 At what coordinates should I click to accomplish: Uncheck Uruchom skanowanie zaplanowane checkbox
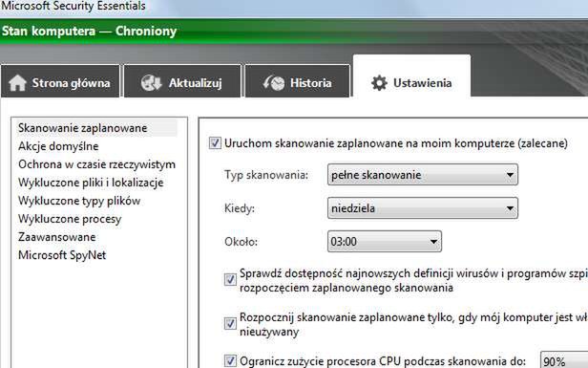point(215,143)
